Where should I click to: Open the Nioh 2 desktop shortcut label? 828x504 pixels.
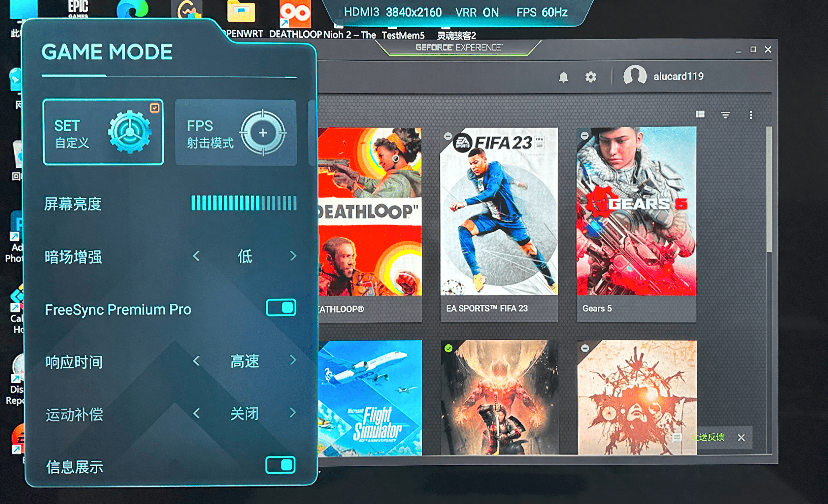[350, 35]
